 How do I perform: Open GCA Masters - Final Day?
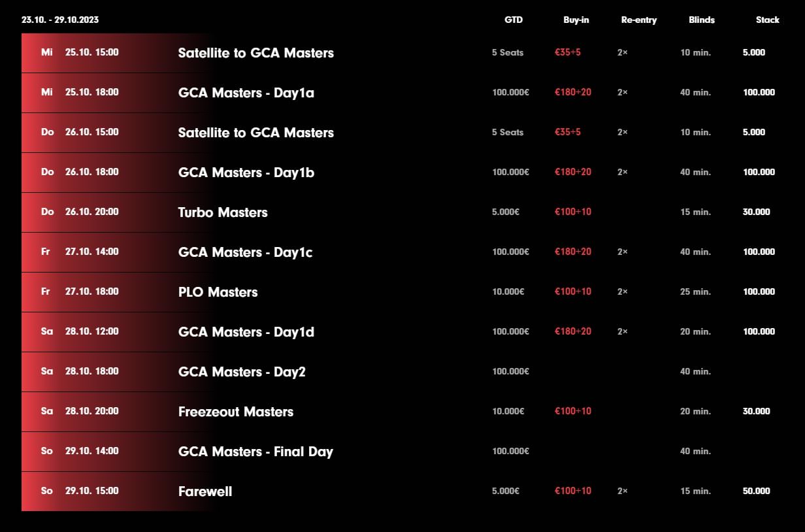point(255,452)
